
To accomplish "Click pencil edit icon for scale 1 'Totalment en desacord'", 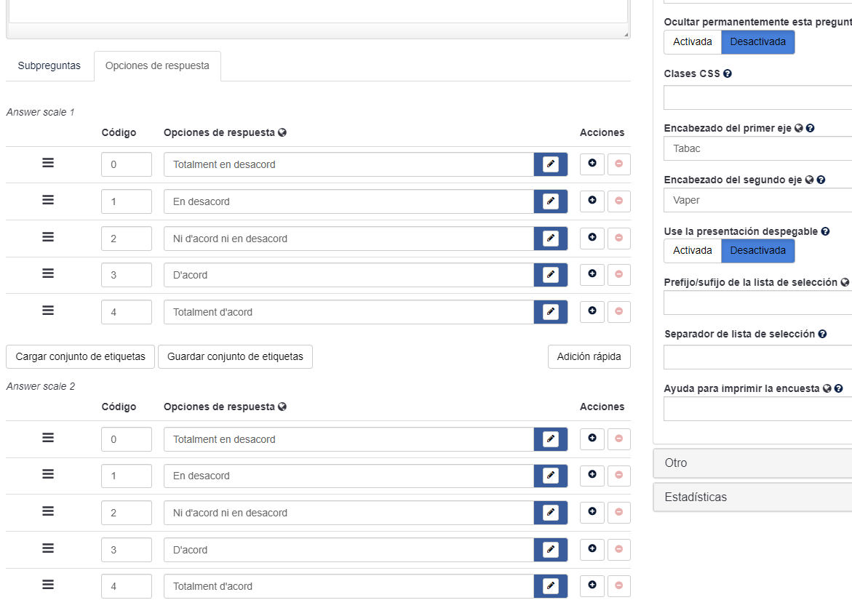I will 551,164.
